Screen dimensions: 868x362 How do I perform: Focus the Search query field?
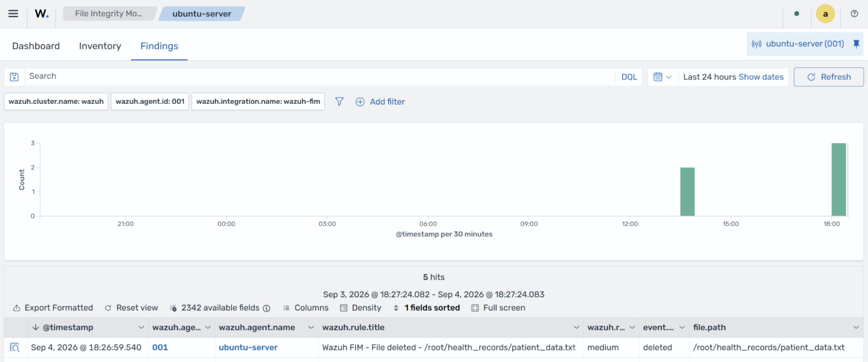click(320, 76)
